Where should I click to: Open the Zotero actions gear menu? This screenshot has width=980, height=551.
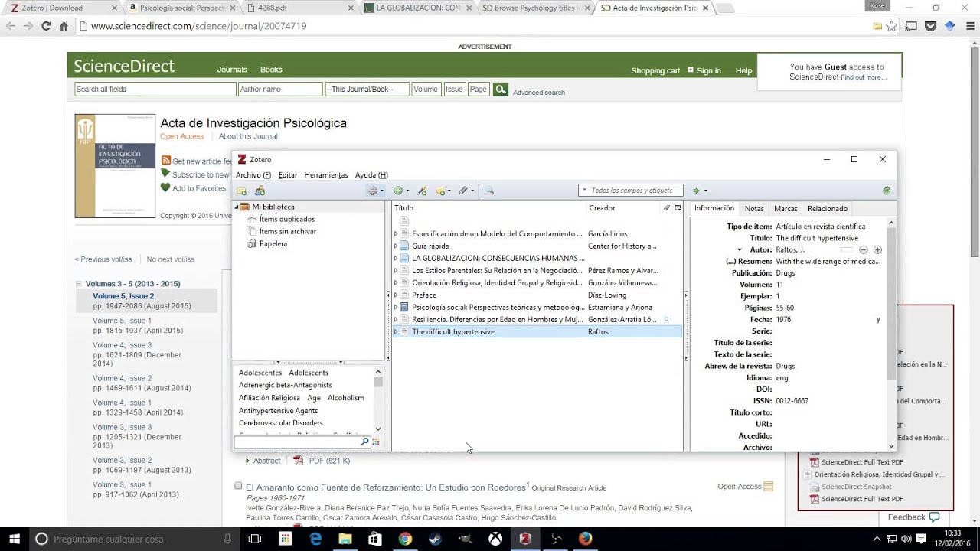tap(375, 191)
